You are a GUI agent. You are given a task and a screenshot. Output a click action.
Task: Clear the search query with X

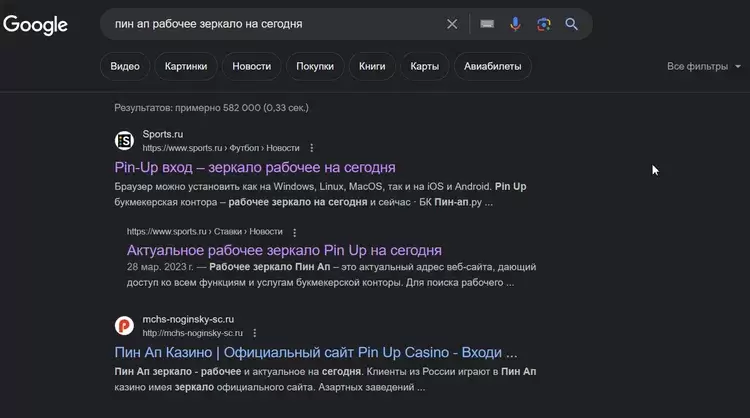452,24
